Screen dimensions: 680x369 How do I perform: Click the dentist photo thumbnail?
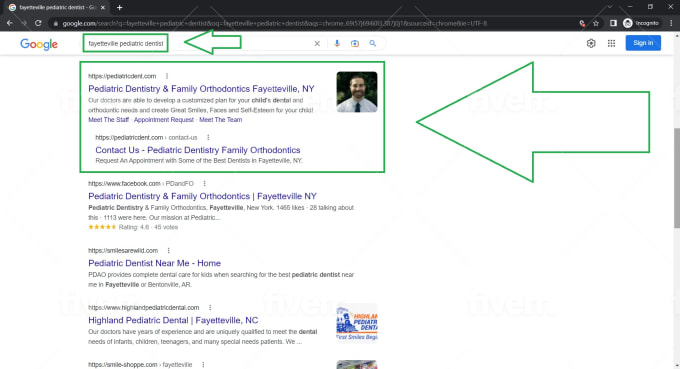356,92
